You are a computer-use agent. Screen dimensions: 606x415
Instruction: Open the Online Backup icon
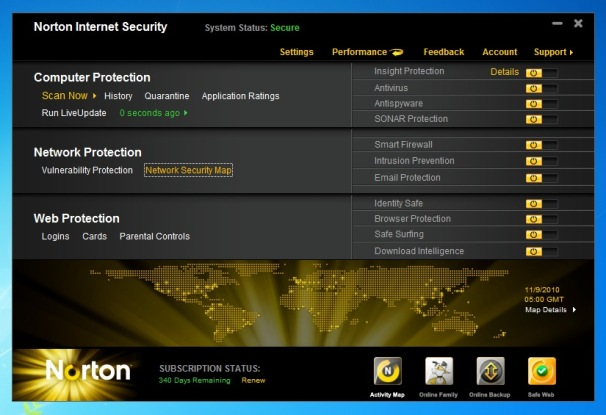tap(490, 371)
